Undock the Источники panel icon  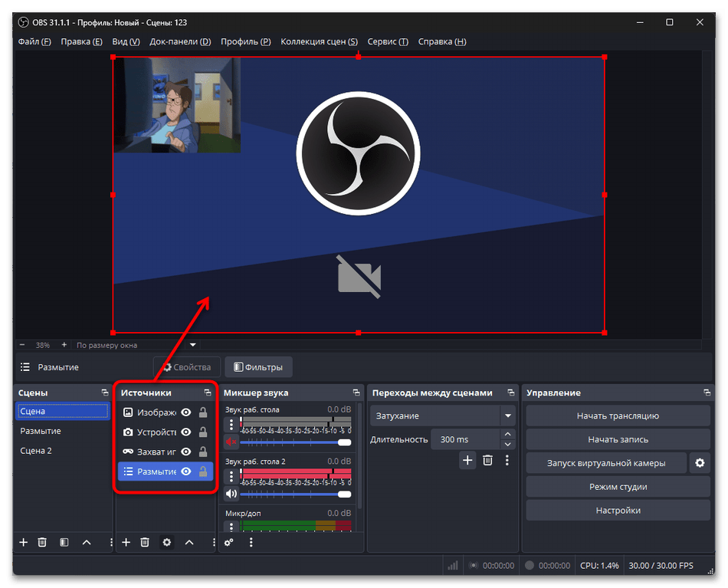pyautogui.click(x=208, y=393)
